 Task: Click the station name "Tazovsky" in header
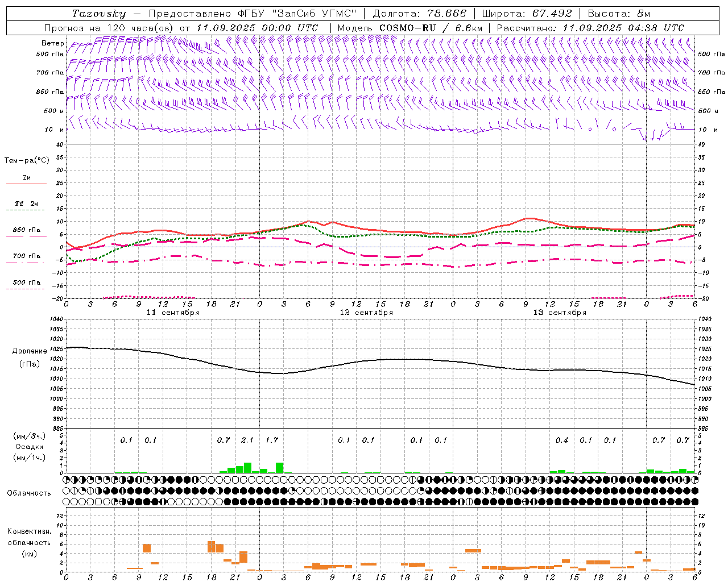click(x=99, y=14)
